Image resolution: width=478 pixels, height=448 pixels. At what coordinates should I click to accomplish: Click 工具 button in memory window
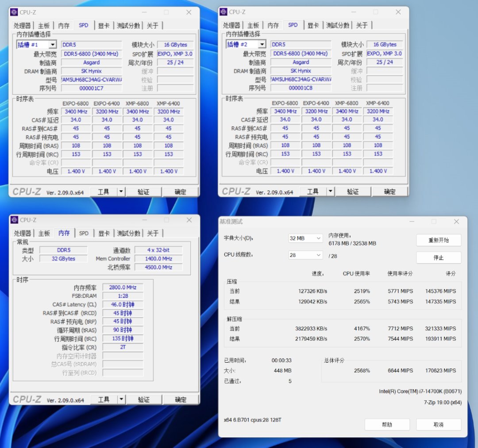104,399
